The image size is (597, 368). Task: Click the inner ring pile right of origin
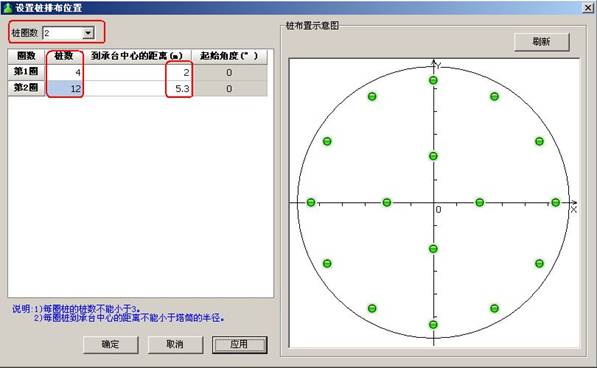coord(480,202)
